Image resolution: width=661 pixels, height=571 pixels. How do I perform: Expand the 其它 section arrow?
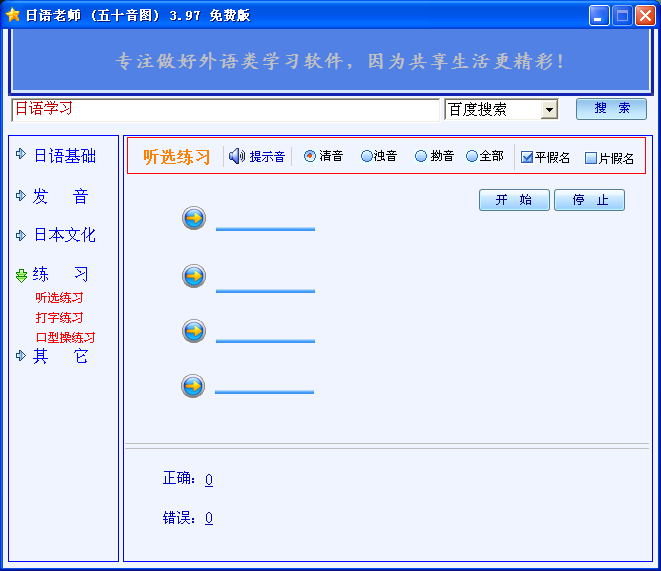(21, 356)
